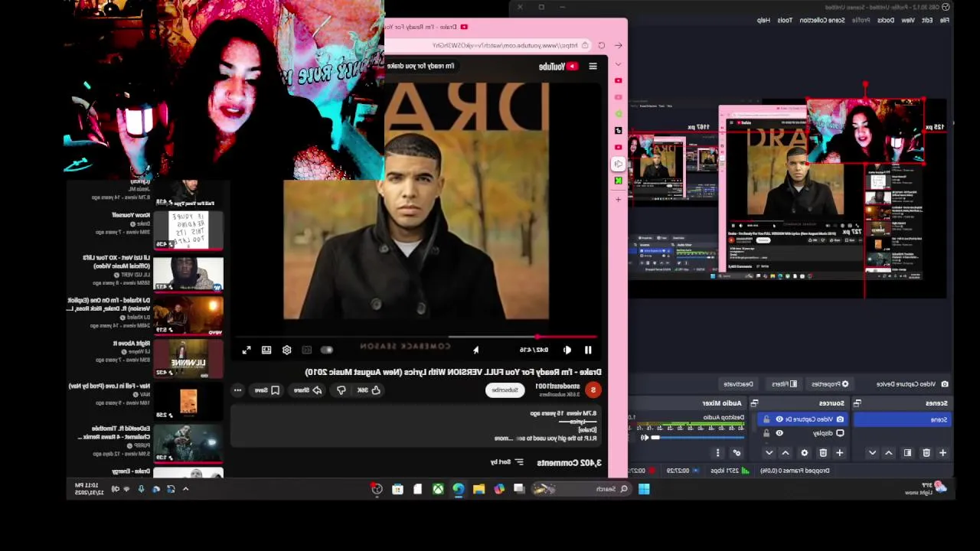Image resolution: width=980 pixels, height=551 pixels.
Task: Add a new scene with the plus icon
Action: pos(942,452)
